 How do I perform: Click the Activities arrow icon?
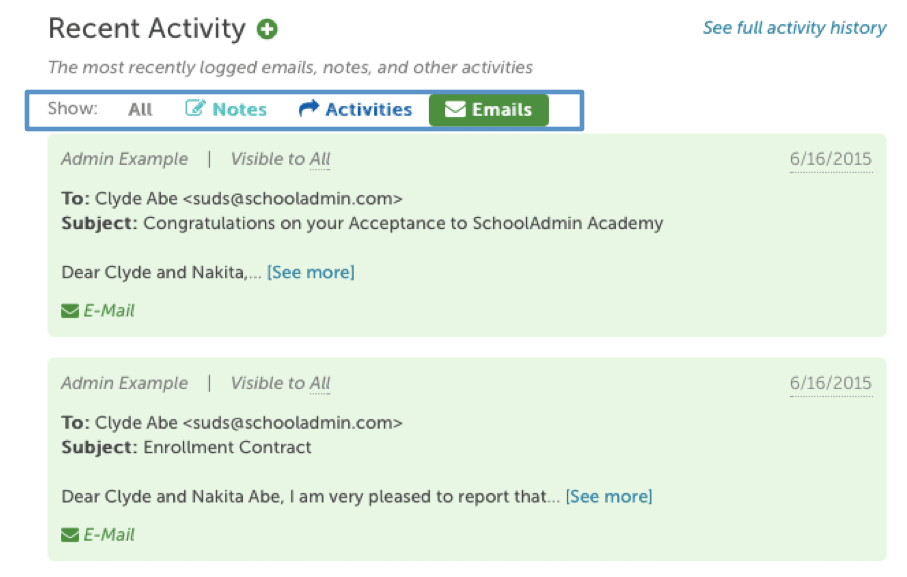(309, 108)
